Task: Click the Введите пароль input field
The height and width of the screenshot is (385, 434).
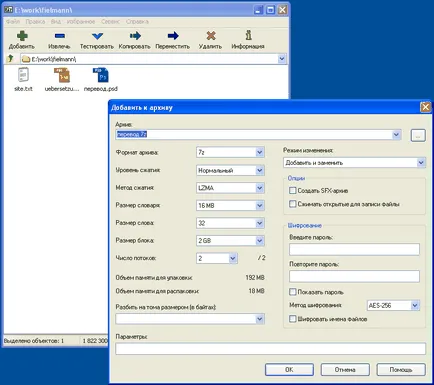Action: [354, 249]
